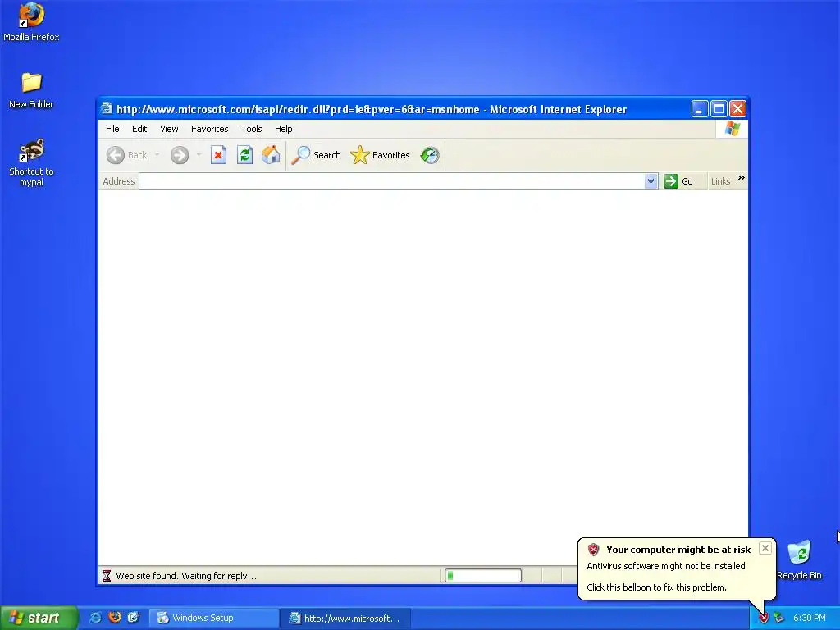This screenshot has width=840, height=630.
Task: Maximize the Internet Explorer window
Action: [x=719, y=109]
